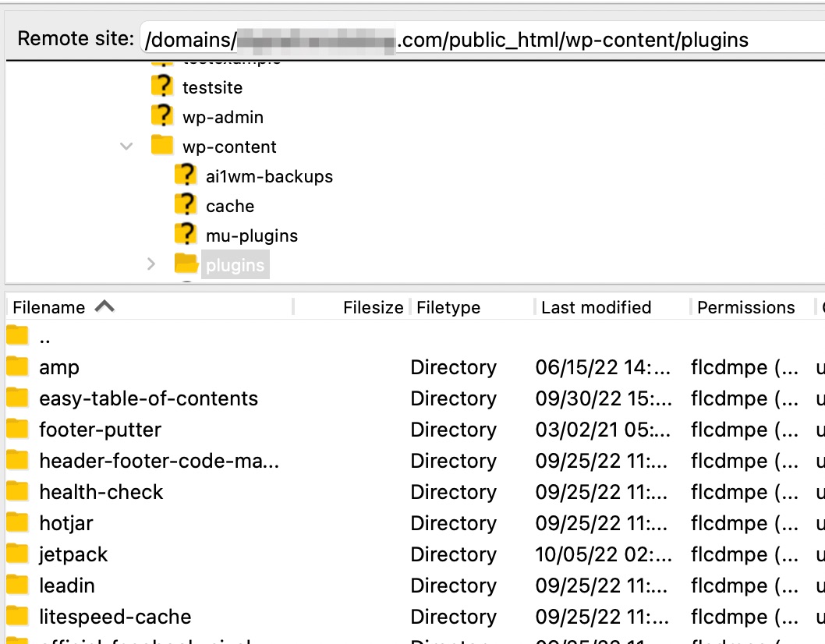Click the hotjar folder icon
This screenshot has height=644, width=825.
tap(17, 522)
